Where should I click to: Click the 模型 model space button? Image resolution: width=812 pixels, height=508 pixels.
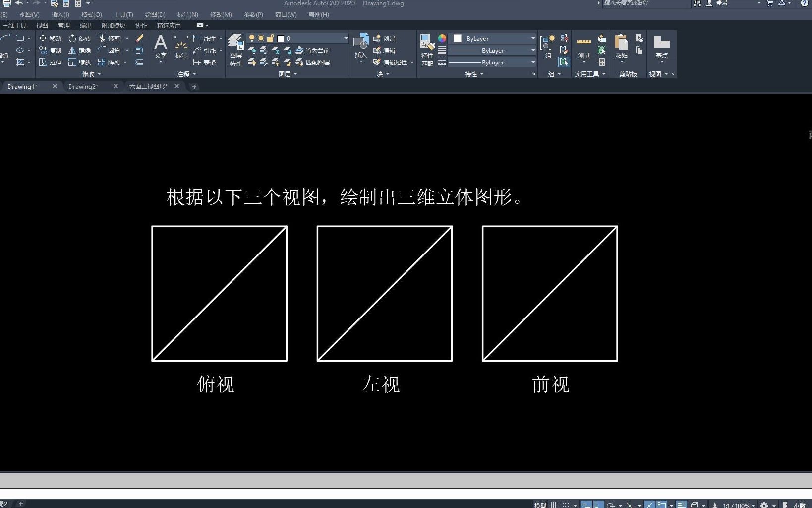click(540, 505)
